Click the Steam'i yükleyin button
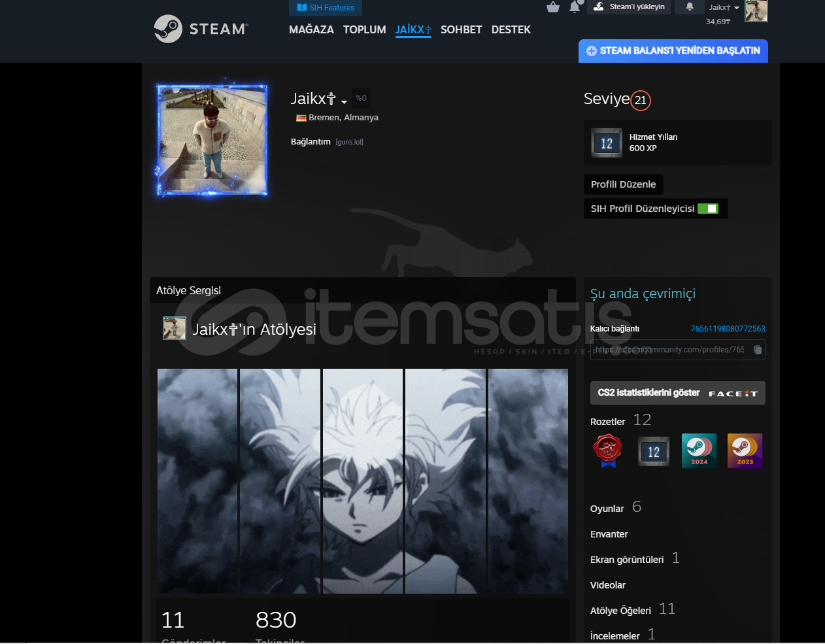Viewport: 825px width, 644px height. coord(629,7)
